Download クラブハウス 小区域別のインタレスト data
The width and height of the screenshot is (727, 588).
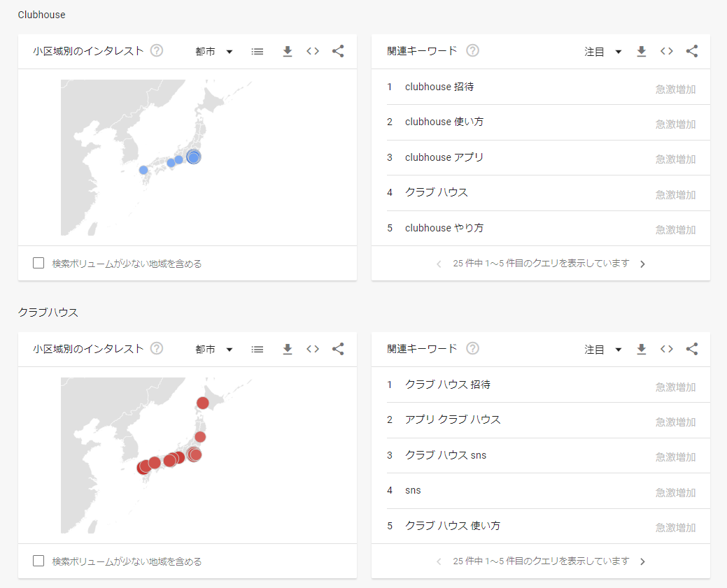[x=288, y=350]
